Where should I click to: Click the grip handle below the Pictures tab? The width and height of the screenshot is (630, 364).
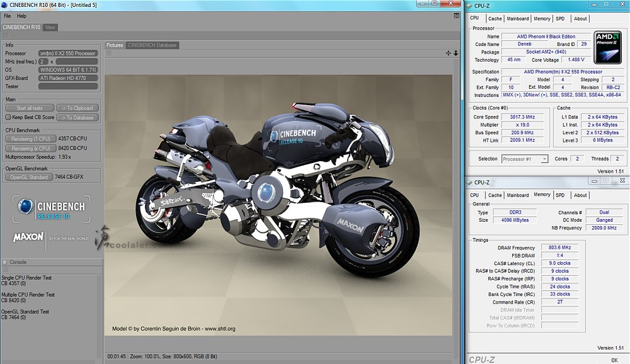click(x=109, y=53)
